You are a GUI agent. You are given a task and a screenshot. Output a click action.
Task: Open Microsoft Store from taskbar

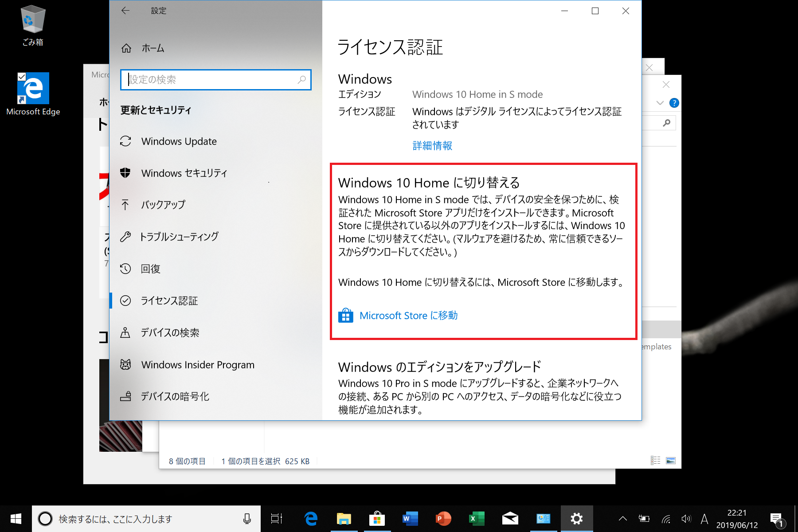click(x=377, y=519)
